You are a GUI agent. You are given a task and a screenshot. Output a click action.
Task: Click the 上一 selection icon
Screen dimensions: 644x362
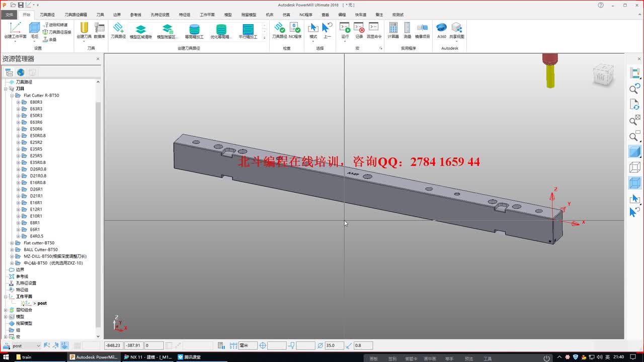[x=327, y=30]
